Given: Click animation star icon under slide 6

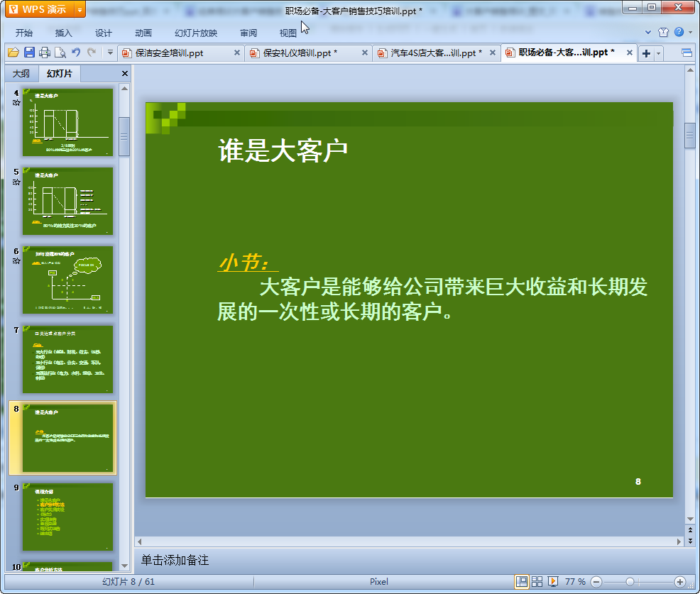Looking at the screenshot, I should tap(16, 261).
